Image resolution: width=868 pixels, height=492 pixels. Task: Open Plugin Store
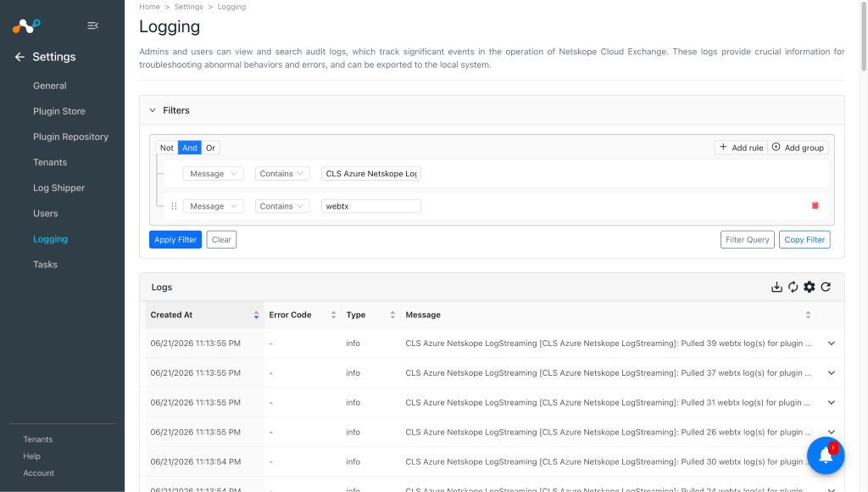point(59,111)
